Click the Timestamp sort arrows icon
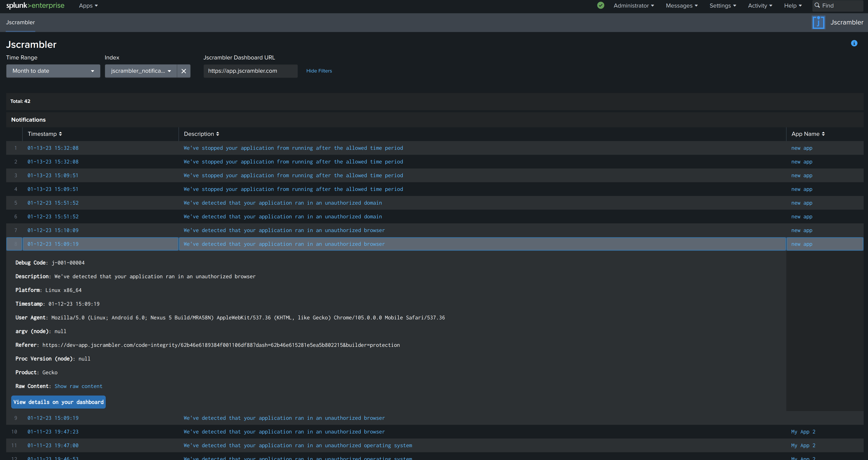 (x=60, y=134)
